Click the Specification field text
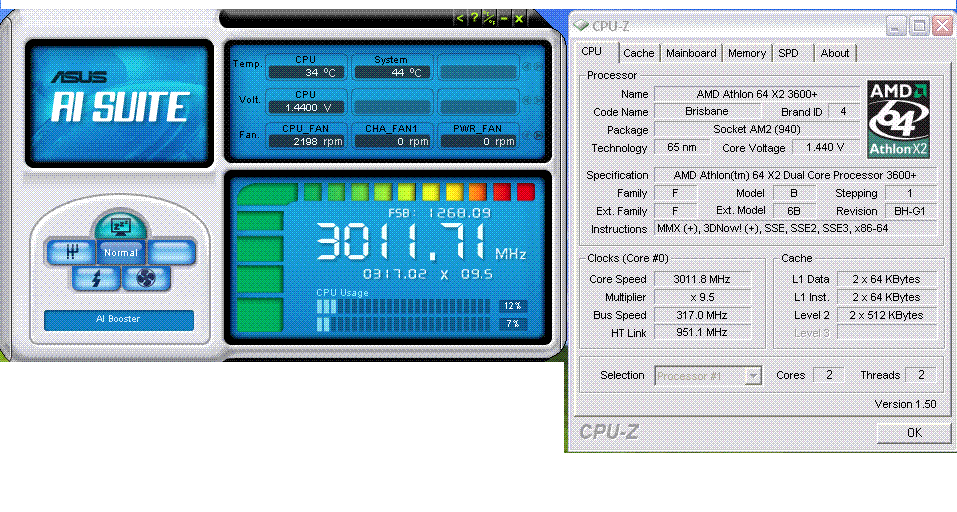This screenshot has height=512, width=957. click(795, 175)
